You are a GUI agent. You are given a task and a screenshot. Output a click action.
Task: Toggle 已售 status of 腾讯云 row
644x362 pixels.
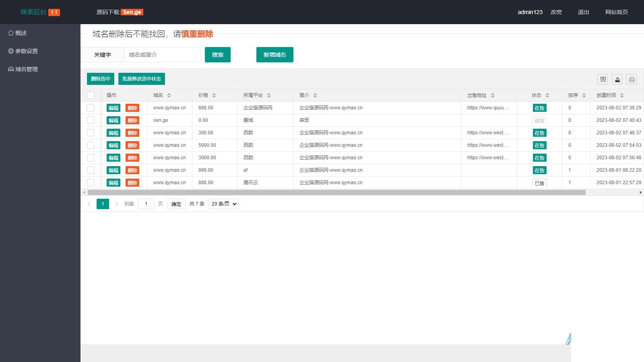point(539,183)
